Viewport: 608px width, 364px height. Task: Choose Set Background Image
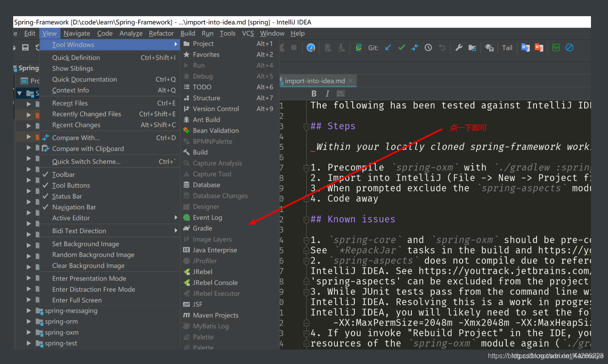tap(110, 244)
